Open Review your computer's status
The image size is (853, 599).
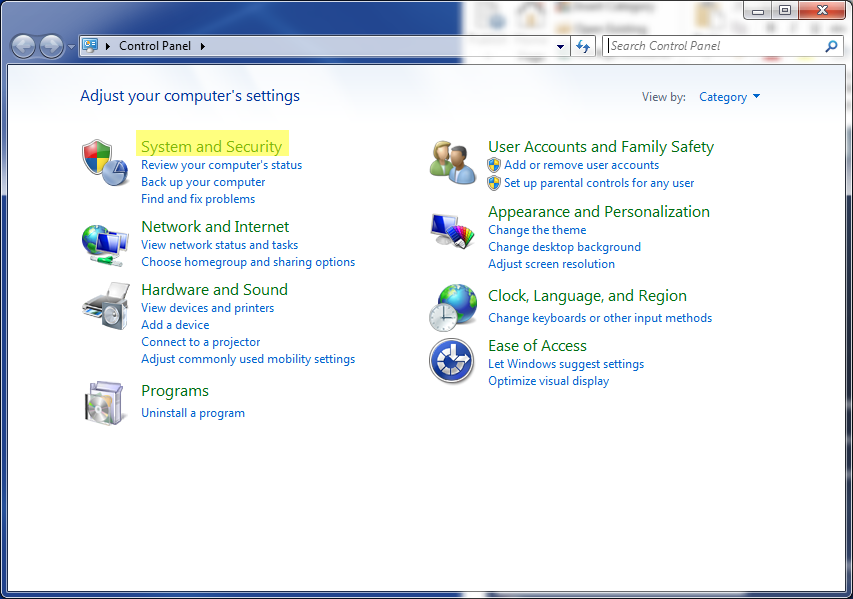point(221,165)
